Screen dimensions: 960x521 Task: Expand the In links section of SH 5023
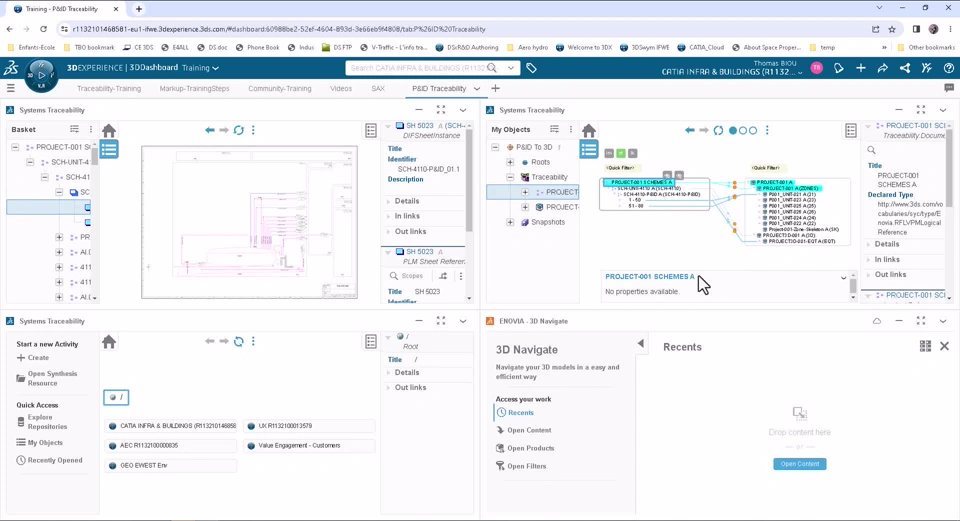click(x=389, y=216)
